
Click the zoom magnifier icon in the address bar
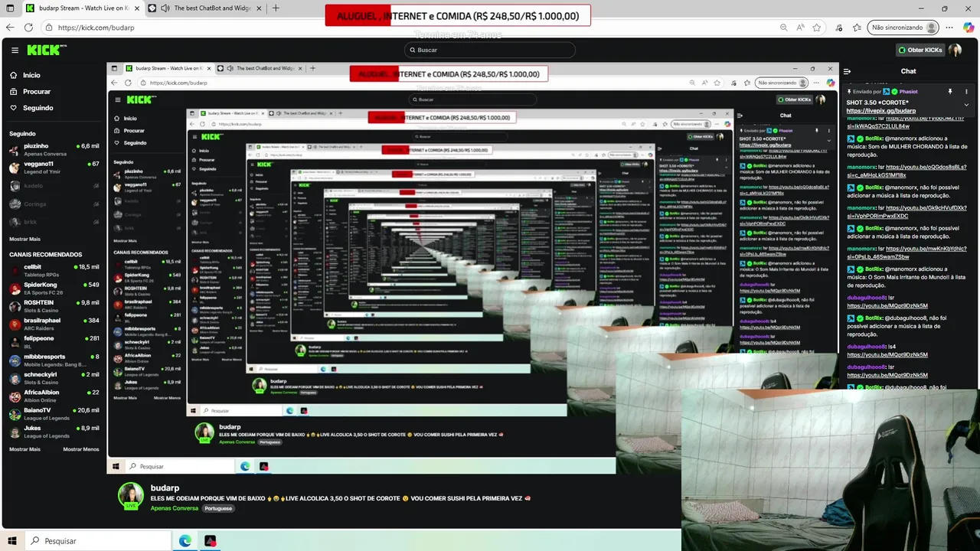[783, 28]
